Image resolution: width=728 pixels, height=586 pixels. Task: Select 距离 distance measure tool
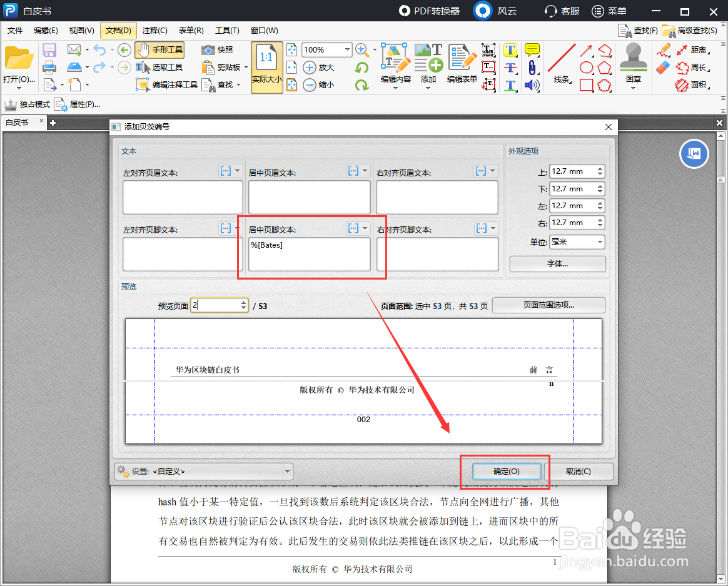[692, 49]
